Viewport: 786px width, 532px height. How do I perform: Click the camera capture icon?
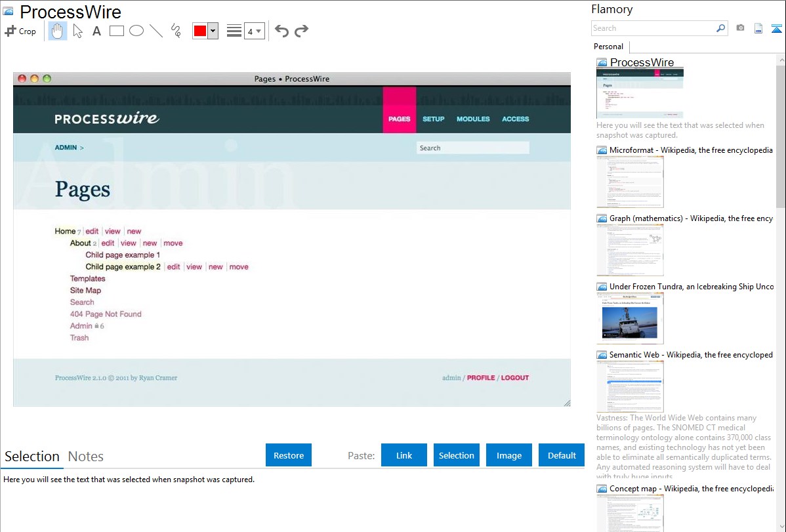(x=740, y=28)
